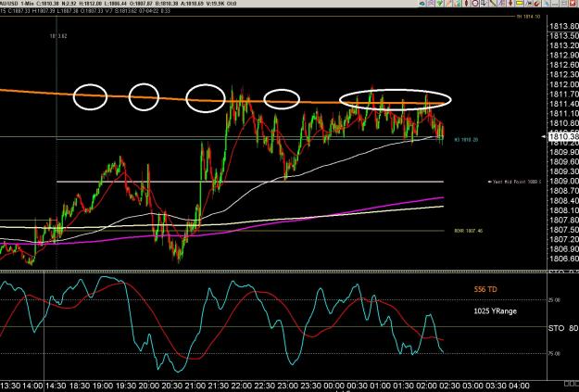The height and width of the screenshot is (392, 579).
Task: Click the H:1812.00 value in title bar
Action: [91, 4]
